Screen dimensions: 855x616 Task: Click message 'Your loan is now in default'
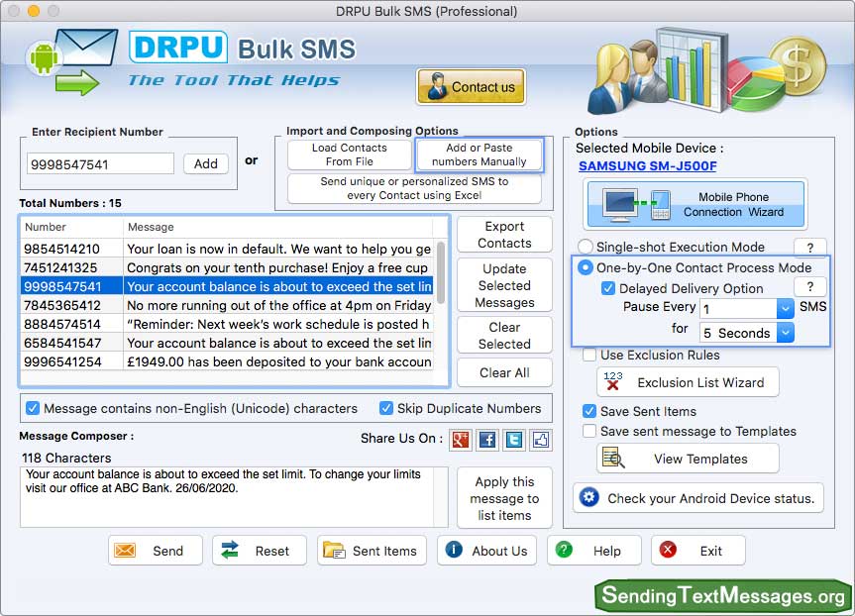pos(278,249)
